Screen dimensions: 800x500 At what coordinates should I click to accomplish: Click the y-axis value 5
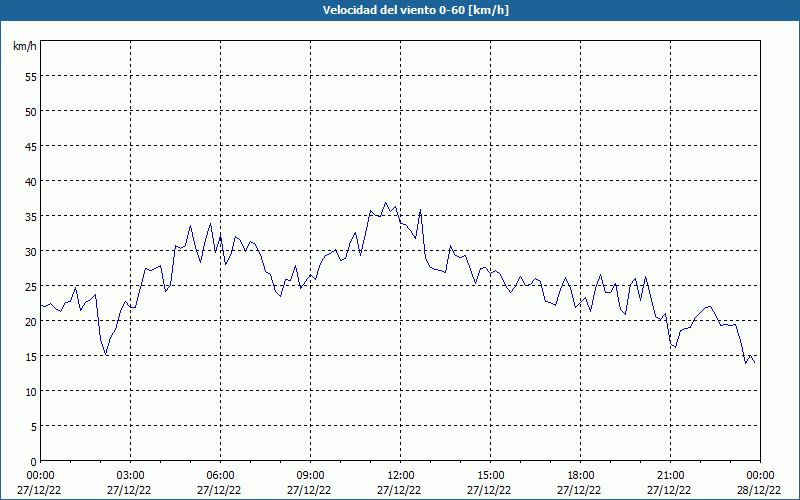[34, 427]
